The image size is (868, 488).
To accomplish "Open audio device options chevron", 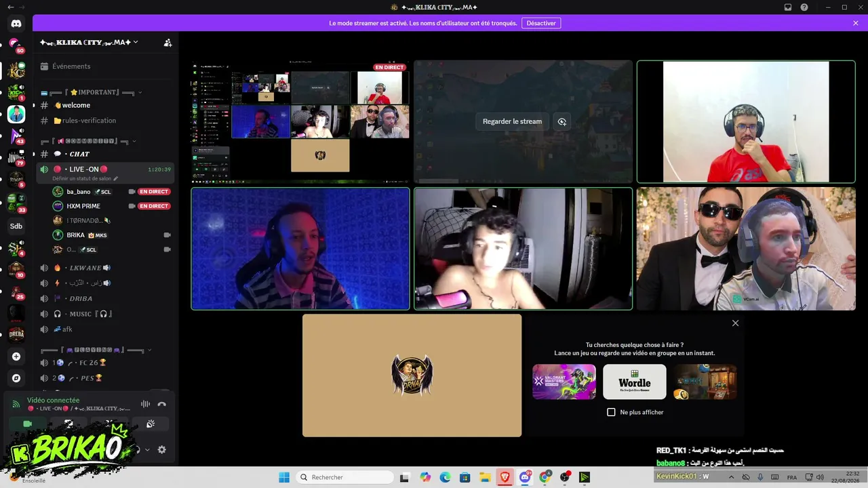I will click(148, 449).
